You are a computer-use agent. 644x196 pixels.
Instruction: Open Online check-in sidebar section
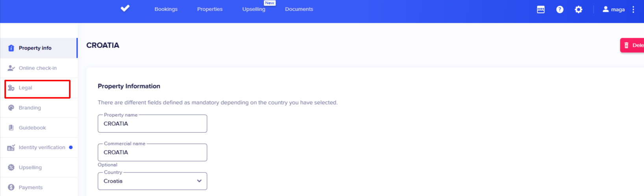[x=37, y=68]
